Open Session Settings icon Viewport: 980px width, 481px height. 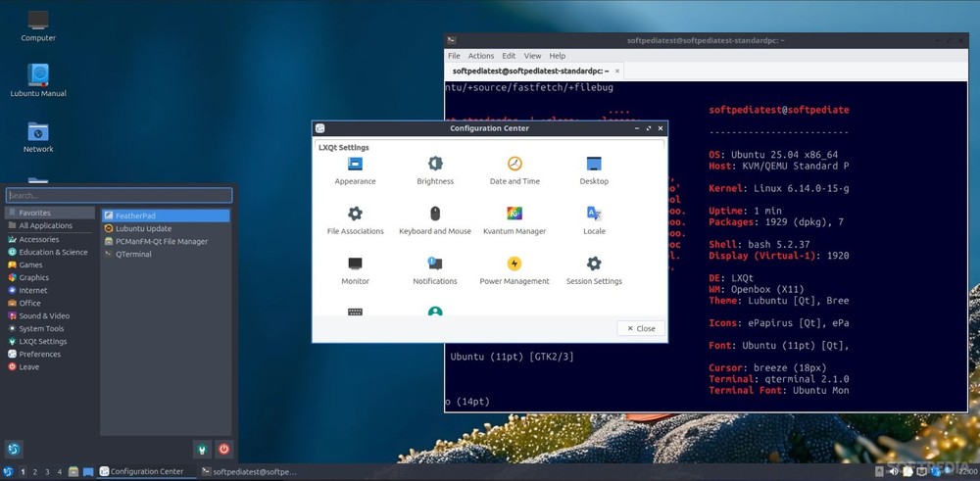594,270
